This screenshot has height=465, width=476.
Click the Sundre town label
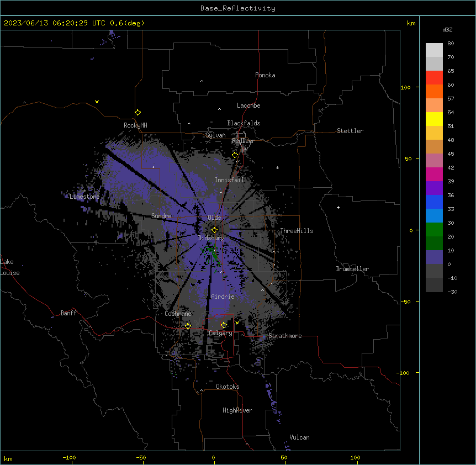(x=161, y=216)
